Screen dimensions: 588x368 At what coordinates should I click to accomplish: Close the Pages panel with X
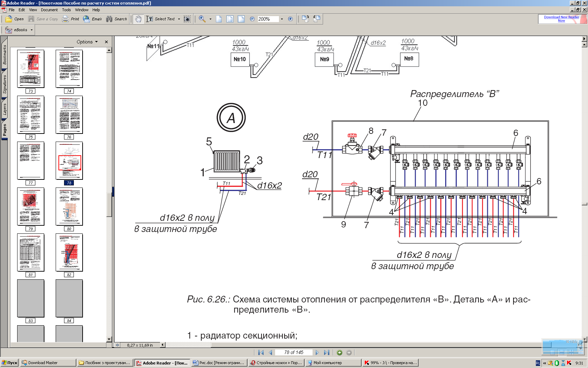106,42
